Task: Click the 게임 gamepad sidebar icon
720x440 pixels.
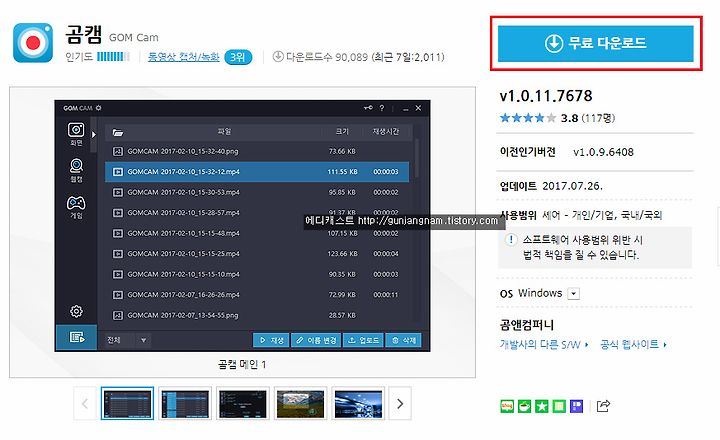Action: [x=76, y=207]
